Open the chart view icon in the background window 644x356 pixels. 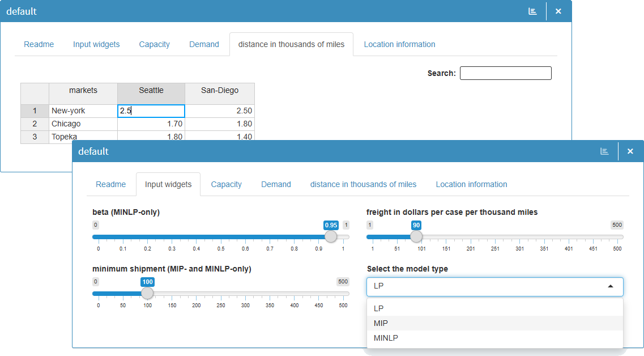(x=532, y=11)
